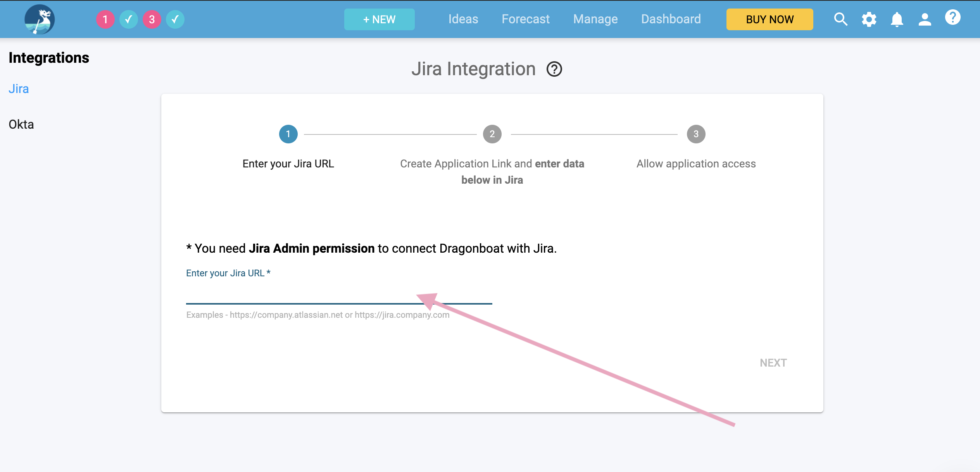Open onboarding step 3 pink badge
Image resolution: width=980 pixels, height=472 pixels.
pyautogui.click(x=152, y=19)
